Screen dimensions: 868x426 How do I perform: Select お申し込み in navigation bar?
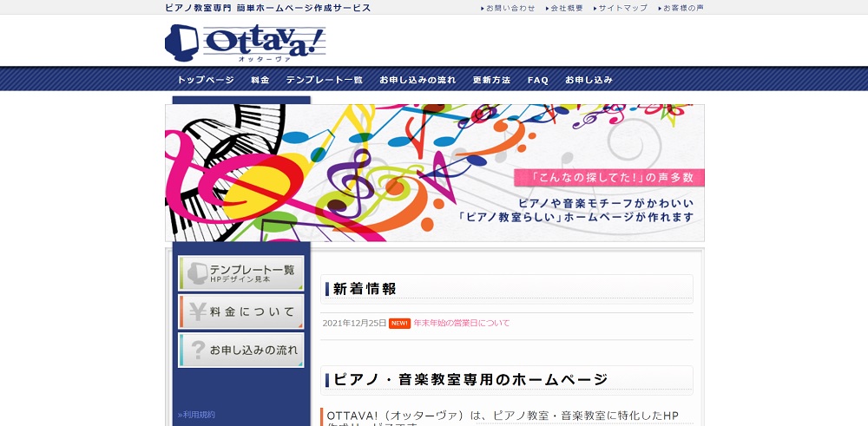point(589,80)
